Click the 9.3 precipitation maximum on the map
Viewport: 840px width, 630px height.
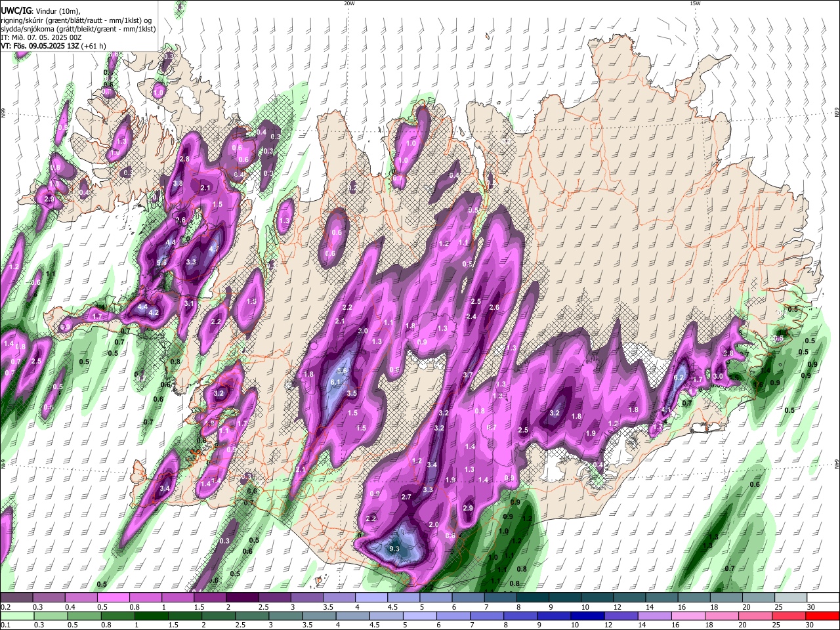(x=394, y=549)
